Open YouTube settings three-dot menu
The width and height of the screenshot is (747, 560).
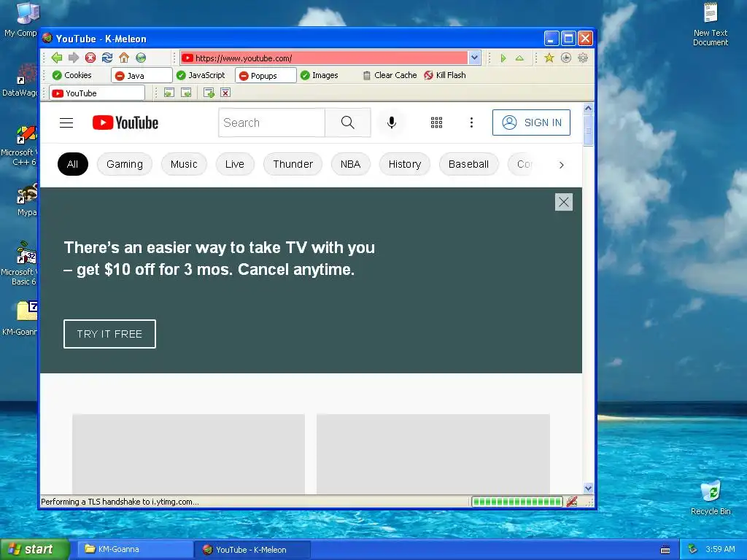tap(472, 122)
